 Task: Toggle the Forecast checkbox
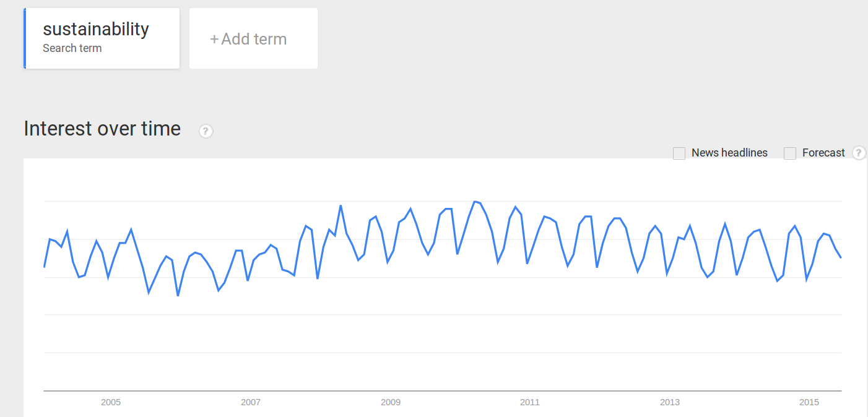[x=790, y=153]
